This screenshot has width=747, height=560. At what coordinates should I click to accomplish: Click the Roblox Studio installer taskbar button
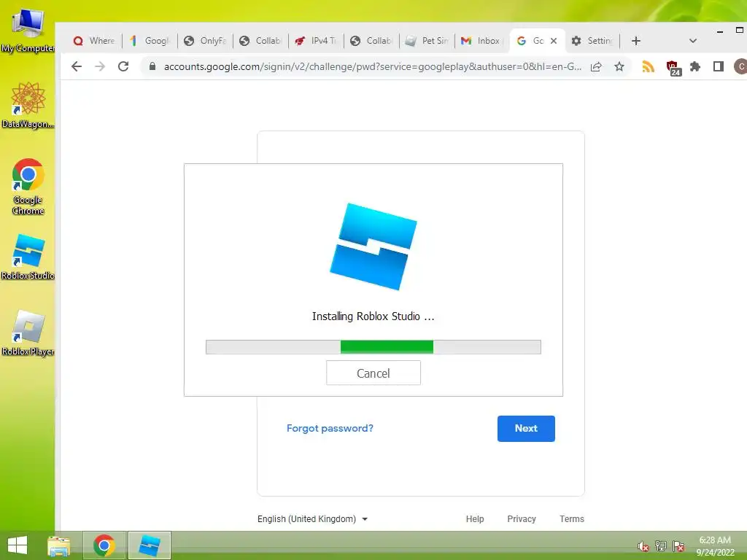coord(149,545)
